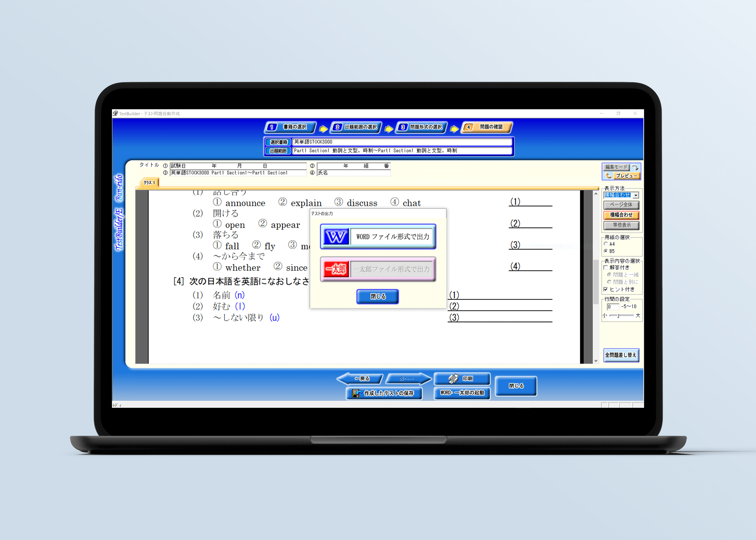Select B5 paper size radio button
The height and width of the screenshot is (540, 756).
click(606, 251)
